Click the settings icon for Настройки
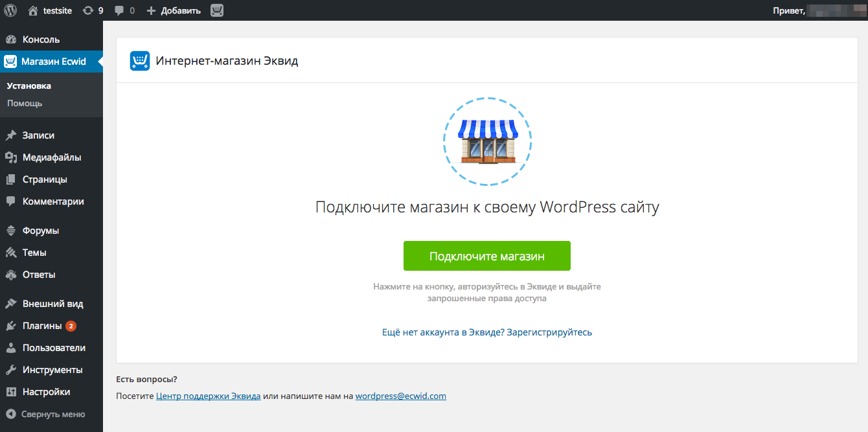 [x=10, y=392]
